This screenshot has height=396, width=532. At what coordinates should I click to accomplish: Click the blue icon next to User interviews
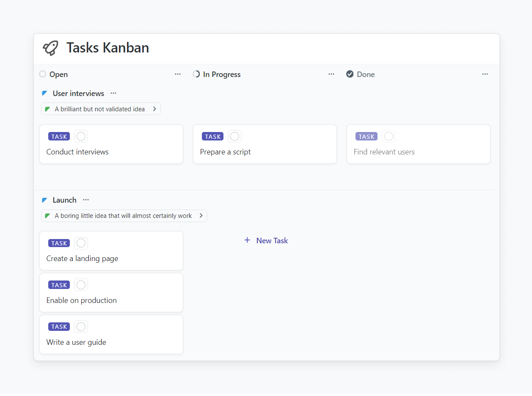pyautogui.click(x=44, y=93)
